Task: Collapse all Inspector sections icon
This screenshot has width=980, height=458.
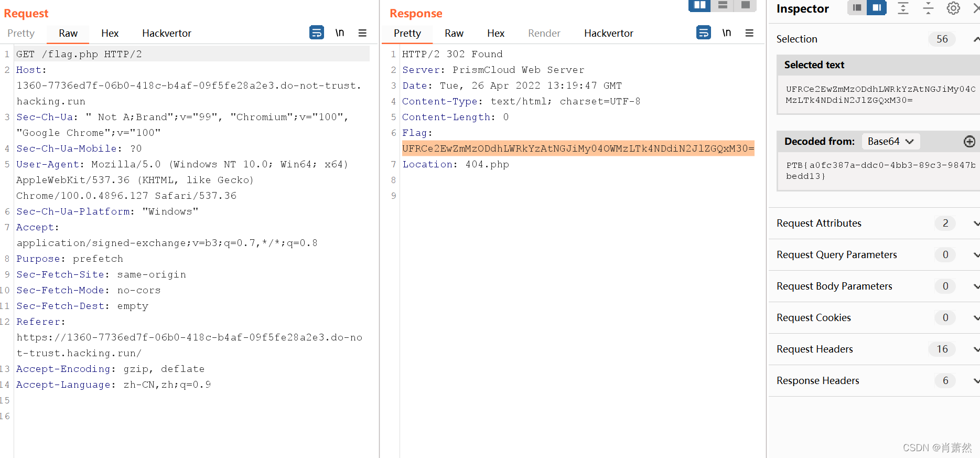Action: 928,8
